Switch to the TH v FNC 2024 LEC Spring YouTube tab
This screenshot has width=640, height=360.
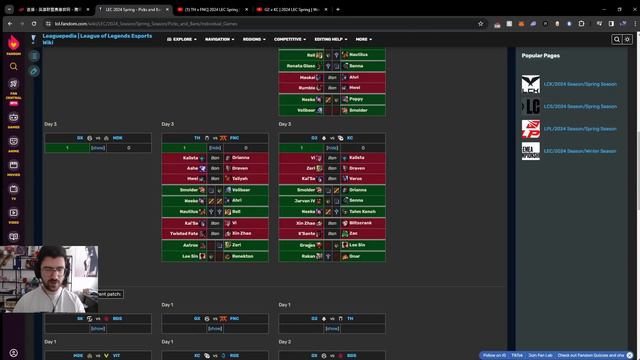pyautogui.click(x=213, y=9)
